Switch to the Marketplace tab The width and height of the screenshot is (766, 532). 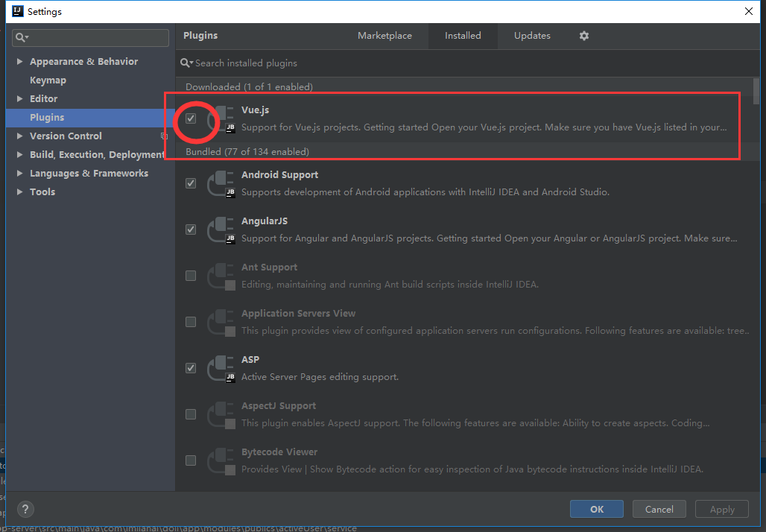coord(384,36)
